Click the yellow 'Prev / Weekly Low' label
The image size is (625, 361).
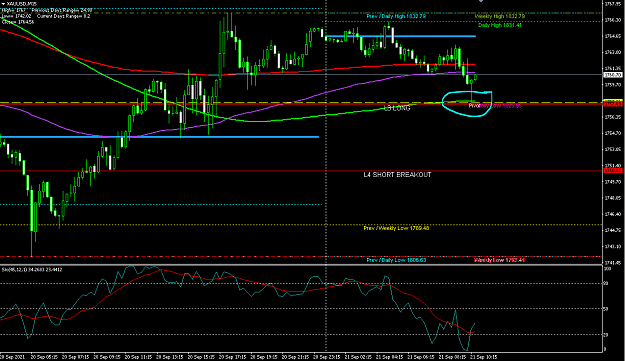tap(396, 228)
